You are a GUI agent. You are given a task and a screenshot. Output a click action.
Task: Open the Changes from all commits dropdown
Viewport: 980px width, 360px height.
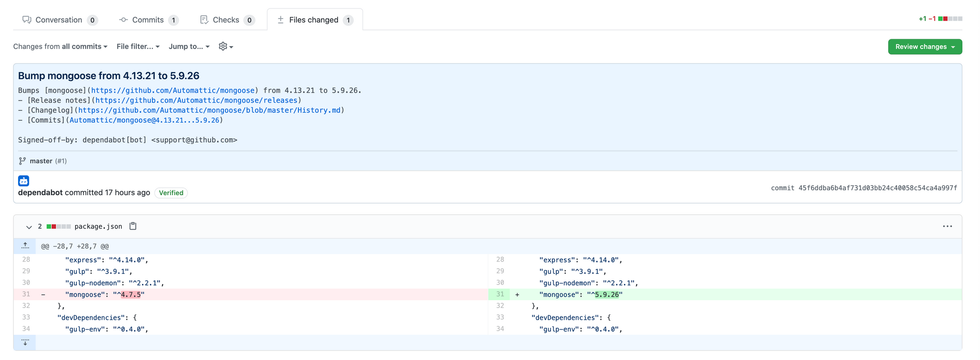tap(60, 47)
